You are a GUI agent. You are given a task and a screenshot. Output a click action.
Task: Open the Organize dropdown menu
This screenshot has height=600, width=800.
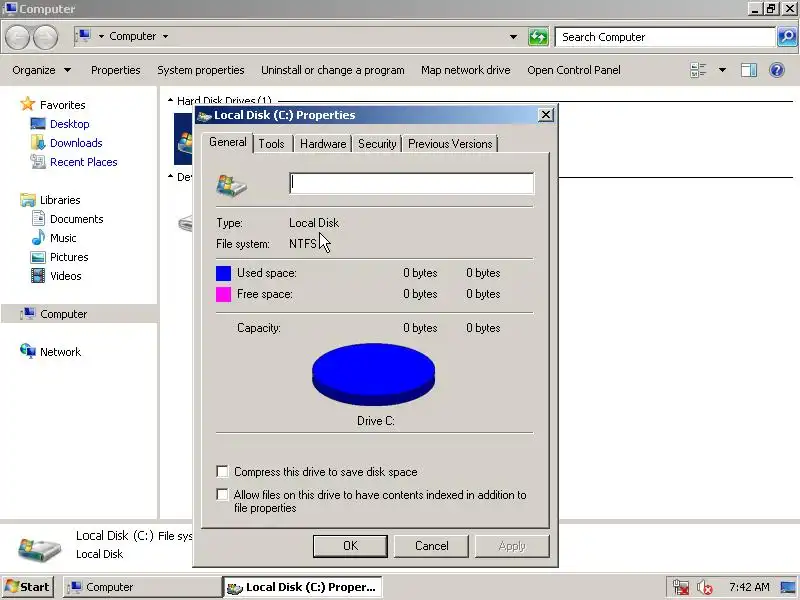[x=41, y=70]
